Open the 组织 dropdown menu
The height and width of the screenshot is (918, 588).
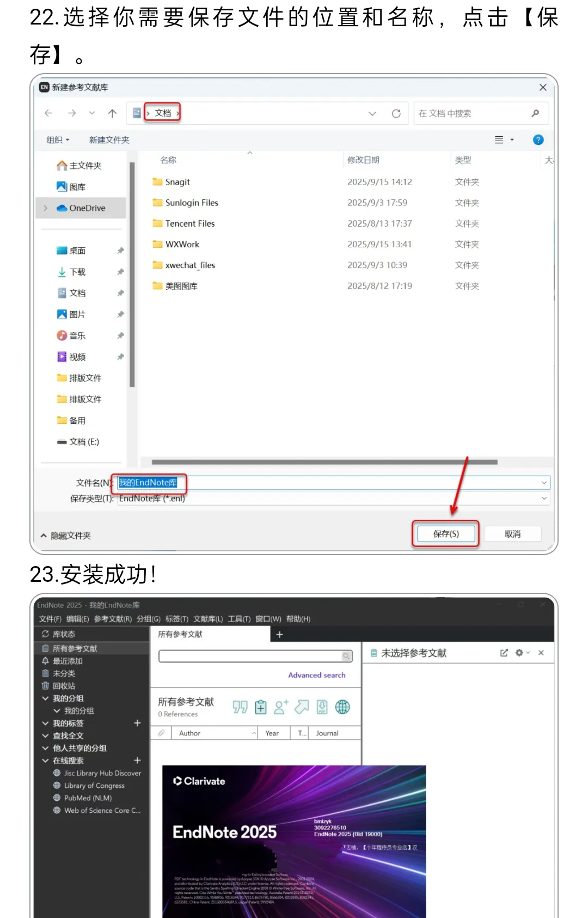pyautogui.click(x=58, y=140)
